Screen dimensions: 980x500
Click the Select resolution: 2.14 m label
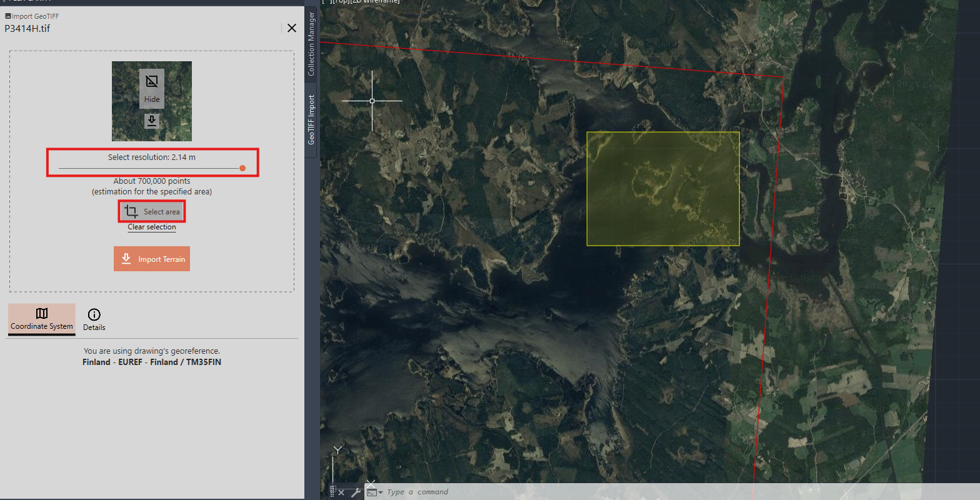pos(152,157)
